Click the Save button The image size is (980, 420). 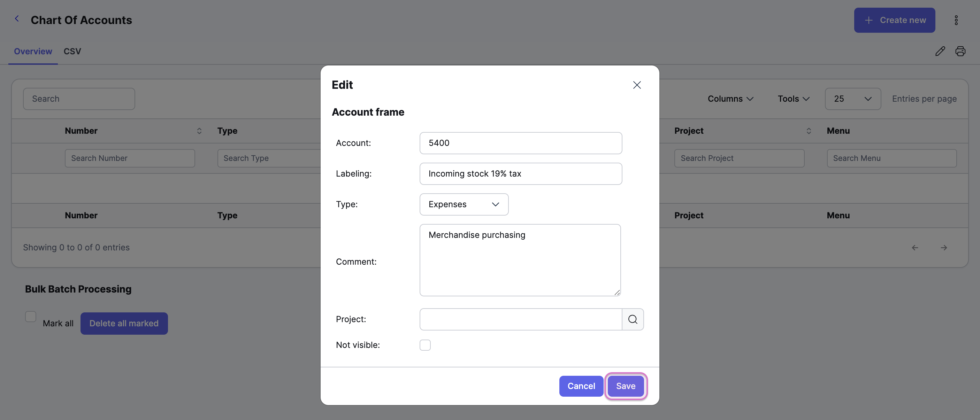pyautogui.click(x=626, y=386)
